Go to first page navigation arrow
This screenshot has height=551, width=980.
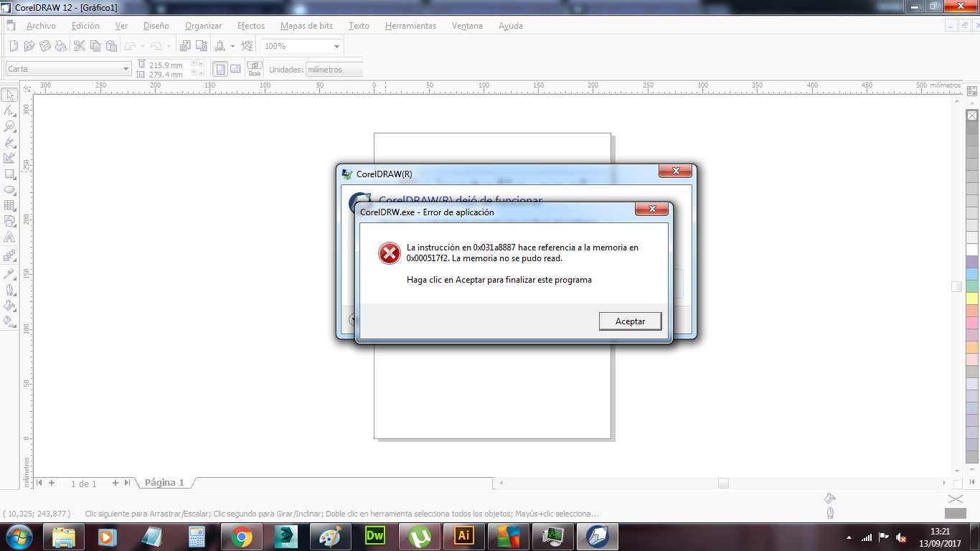click(39, 483)
